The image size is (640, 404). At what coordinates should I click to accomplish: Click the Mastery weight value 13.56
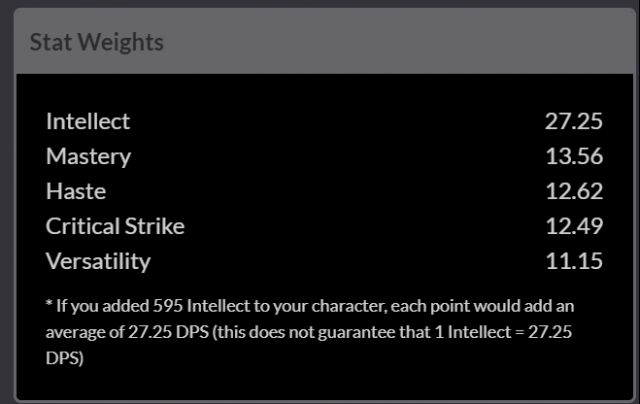tap(574, 157)
